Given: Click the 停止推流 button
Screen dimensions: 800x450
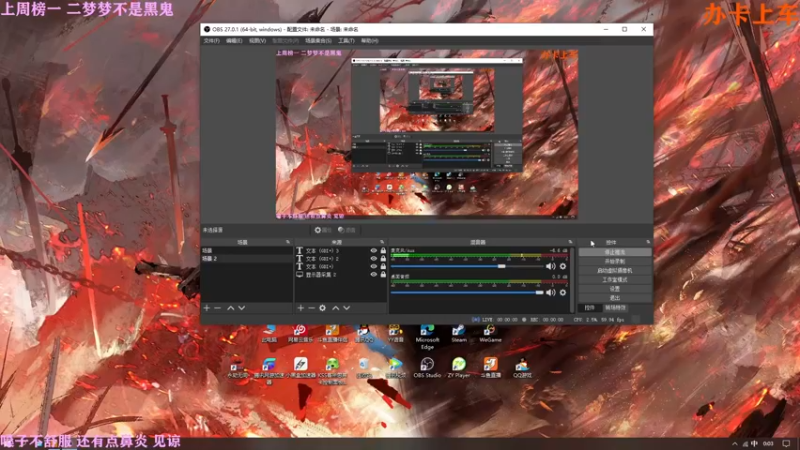Looking at the screenshot, I should click(x=615, y=252).
